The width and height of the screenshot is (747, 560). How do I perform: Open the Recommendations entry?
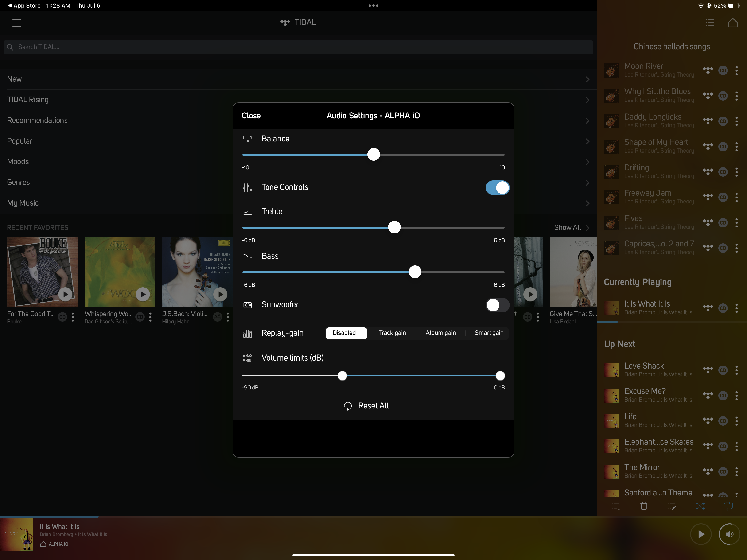click(x=298, y=120)
